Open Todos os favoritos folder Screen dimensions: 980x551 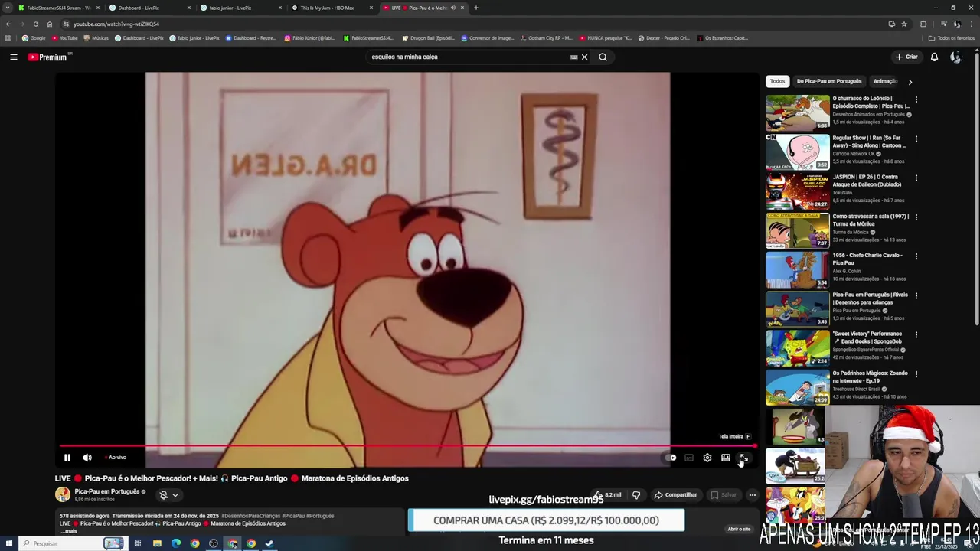[x=951, y=37]
